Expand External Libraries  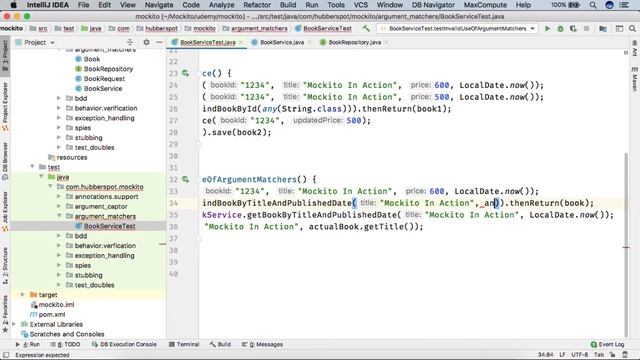coord(14,324)
